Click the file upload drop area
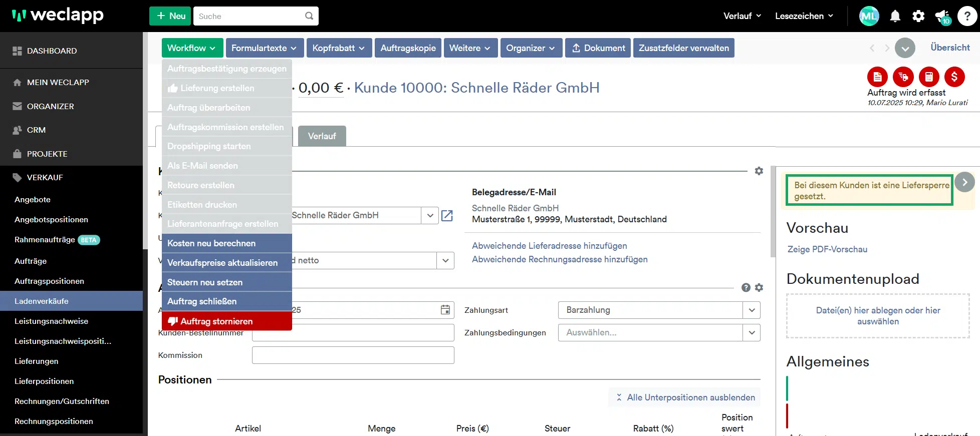 [x=878, y=316]
